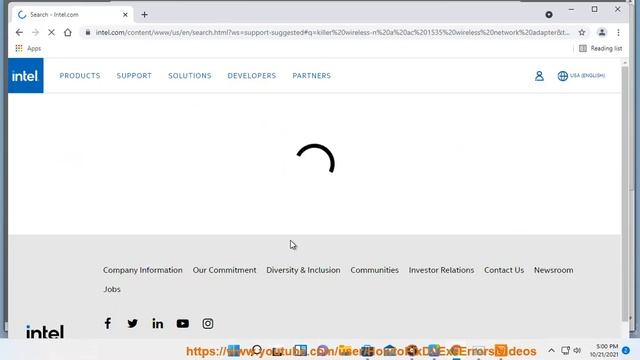Open the Chrome three-dot menu
Screen dimensions: 640x360
[x=618, y=32]
